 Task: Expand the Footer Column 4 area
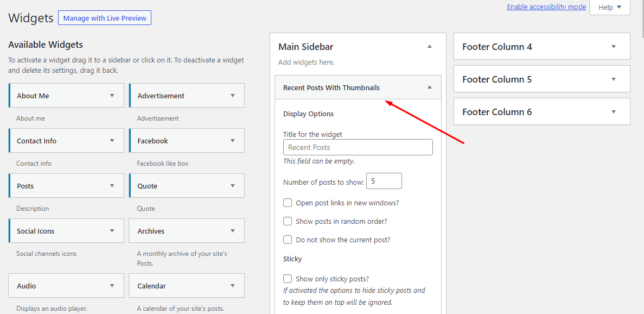click(x=614, y=47)
